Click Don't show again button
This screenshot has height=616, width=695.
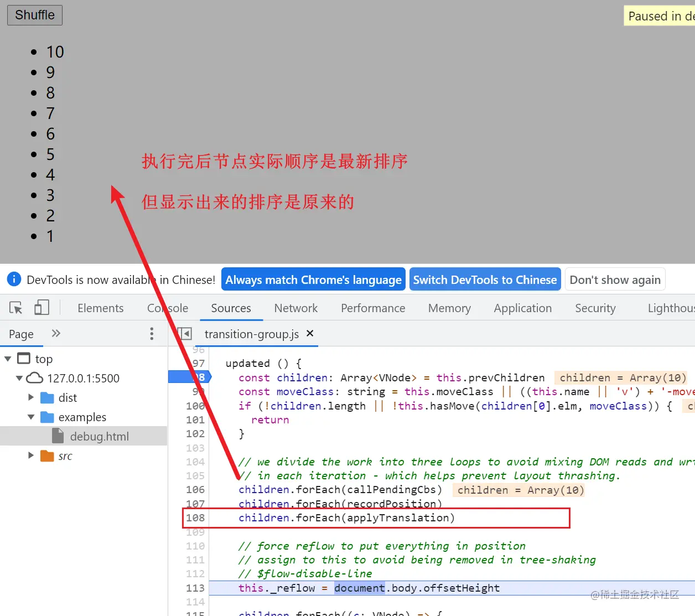click(615, 279)
